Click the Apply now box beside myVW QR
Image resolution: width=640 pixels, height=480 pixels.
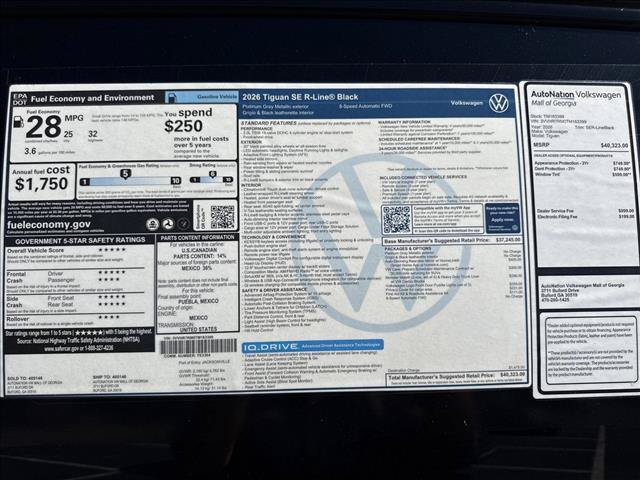click(x=502, y=218)
